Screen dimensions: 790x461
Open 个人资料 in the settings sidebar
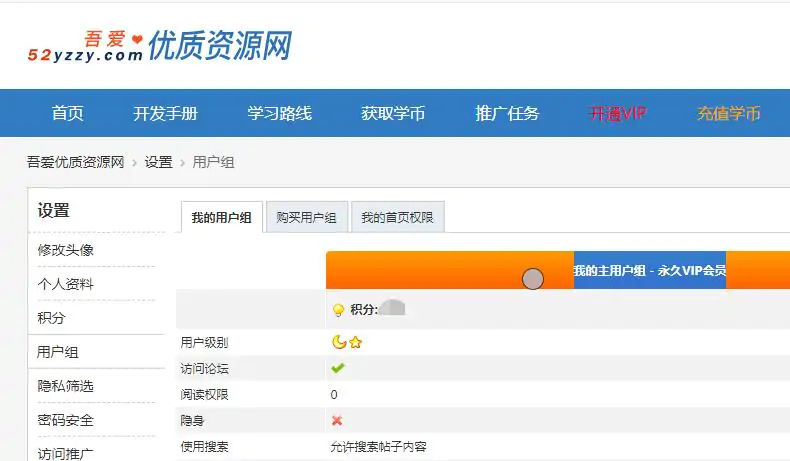[65, 284]
